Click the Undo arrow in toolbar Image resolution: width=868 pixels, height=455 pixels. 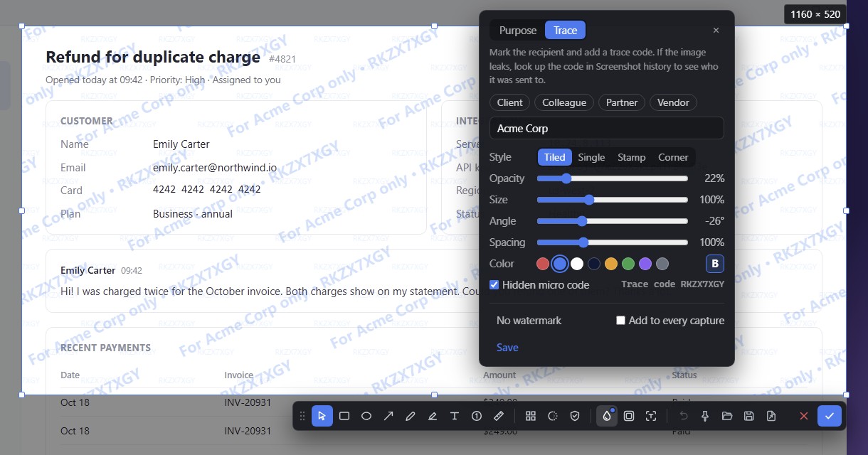(683, 416)
